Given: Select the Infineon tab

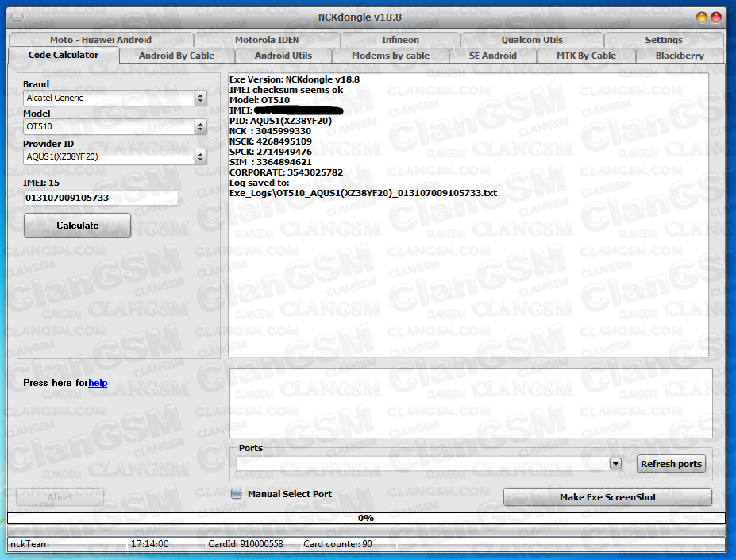Looking at the screenshot, I should 400,40.
